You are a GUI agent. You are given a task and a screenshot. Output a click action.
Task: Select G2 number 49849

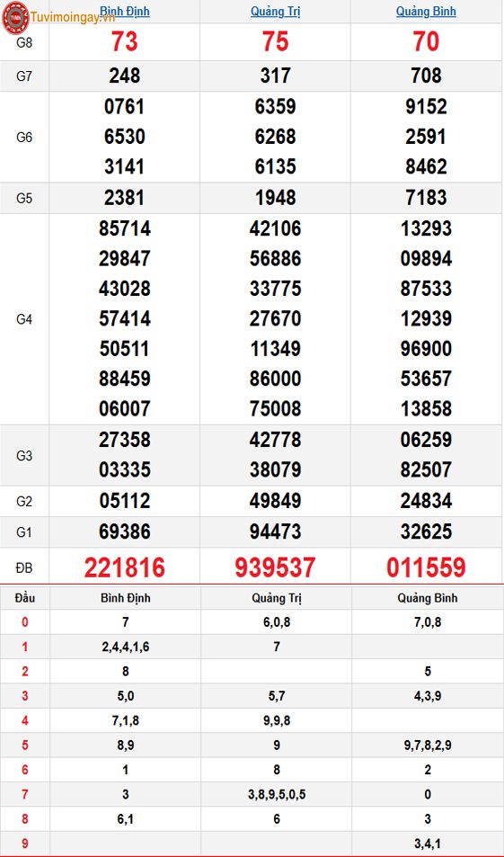[x=275, y=501]
